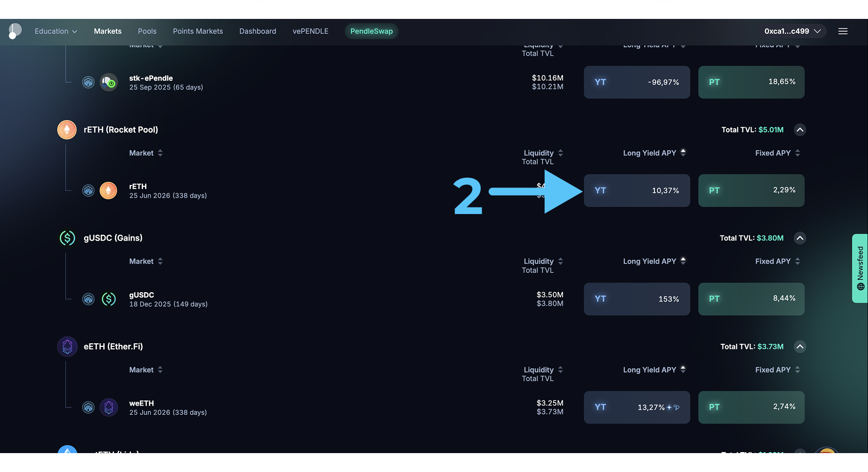
Task: Click the Pendle logo icon
Action: point(15,31)
